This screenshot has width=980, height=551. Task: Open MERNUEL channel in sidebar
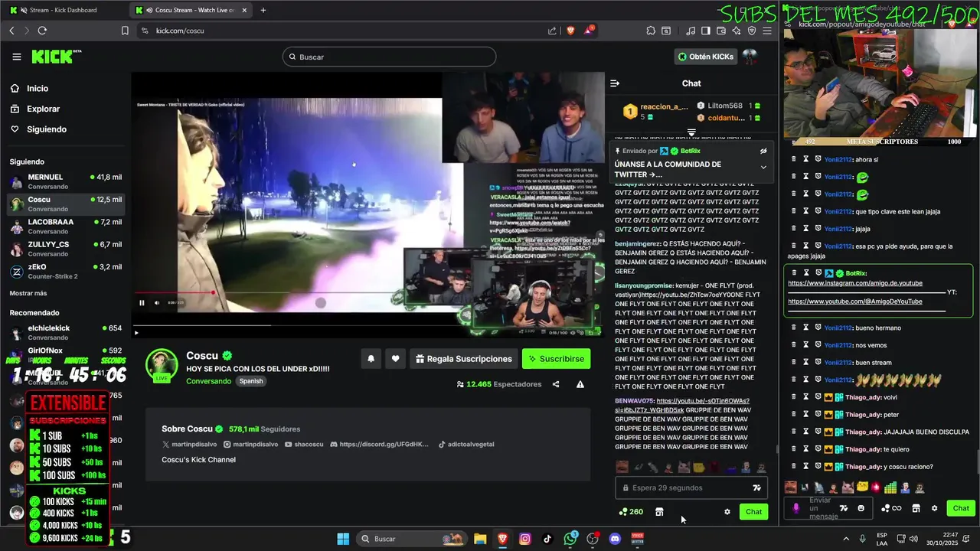tap(67, 181)
